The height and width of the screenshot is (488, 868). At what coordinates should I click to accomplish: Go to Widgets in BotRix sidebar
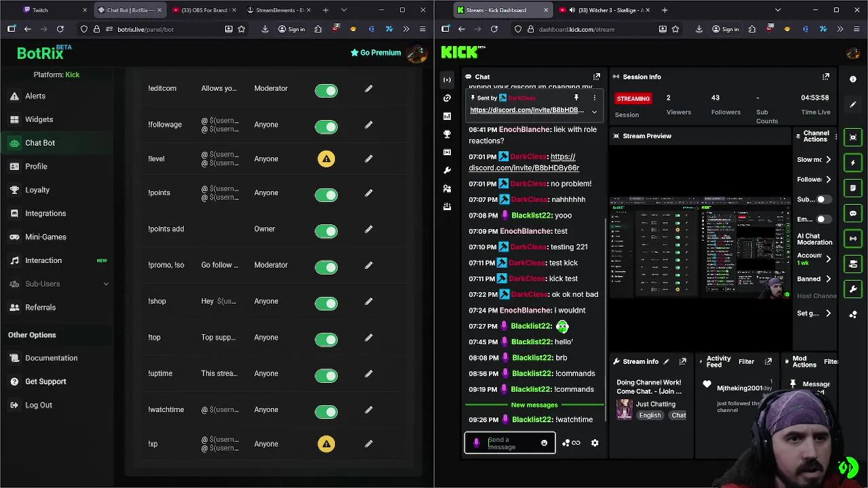(x=58, y=120)
